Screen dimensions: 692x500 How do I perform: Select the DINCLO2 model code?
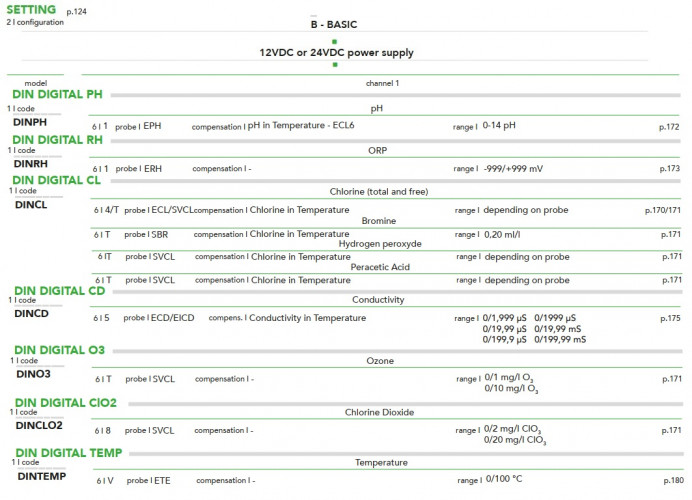click(x=38, y=425)
